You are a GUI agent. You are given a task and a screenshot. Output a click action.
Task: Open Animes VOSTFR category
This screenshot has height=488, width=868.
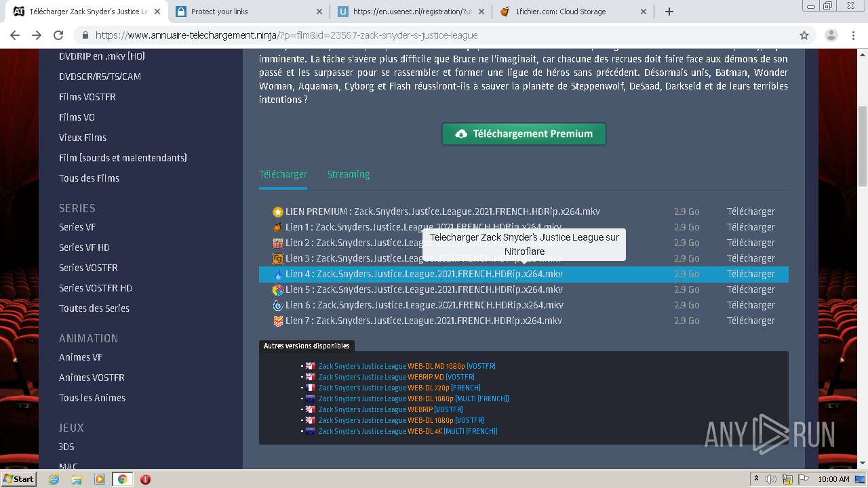(92, 378)
